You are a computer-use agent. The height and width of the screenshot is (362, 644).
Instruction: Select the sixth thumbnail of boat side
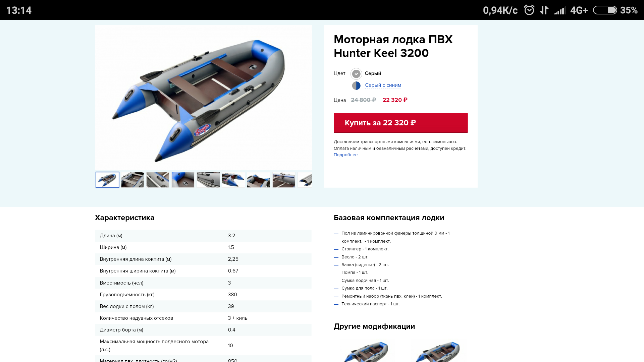coord(233,180)
